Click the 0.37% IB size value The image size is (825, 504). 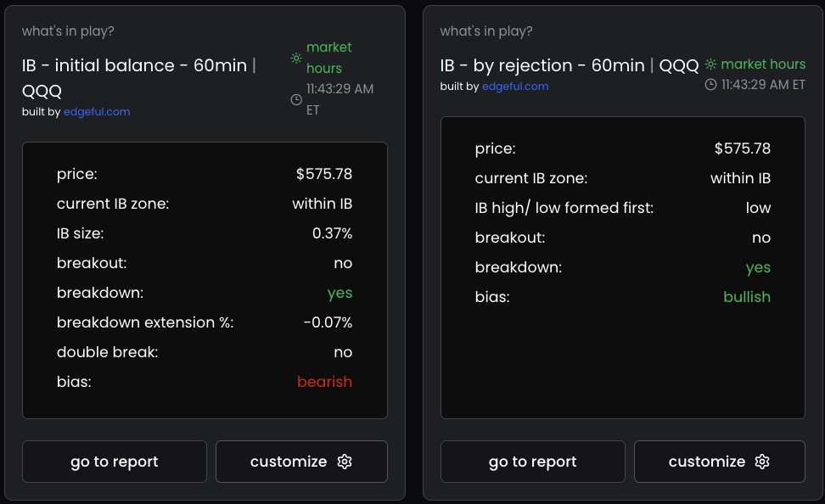coord(333,233)
